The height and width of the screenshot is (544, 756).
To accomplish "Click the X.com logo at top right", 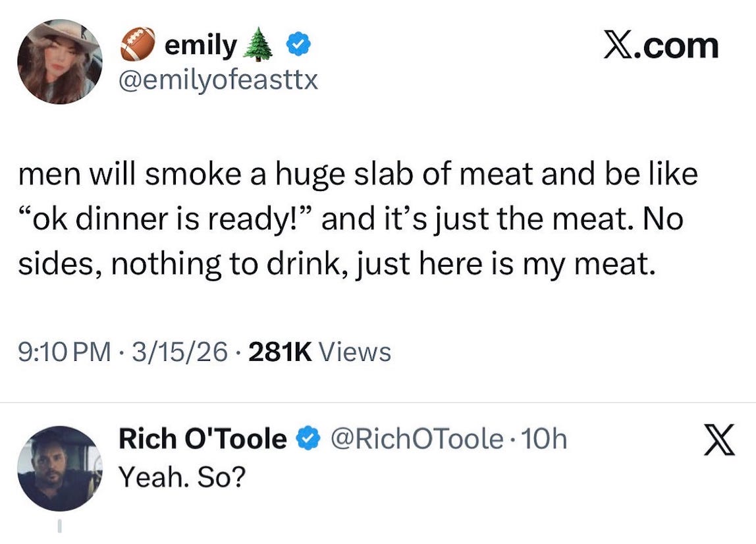I will click(661, 46).
